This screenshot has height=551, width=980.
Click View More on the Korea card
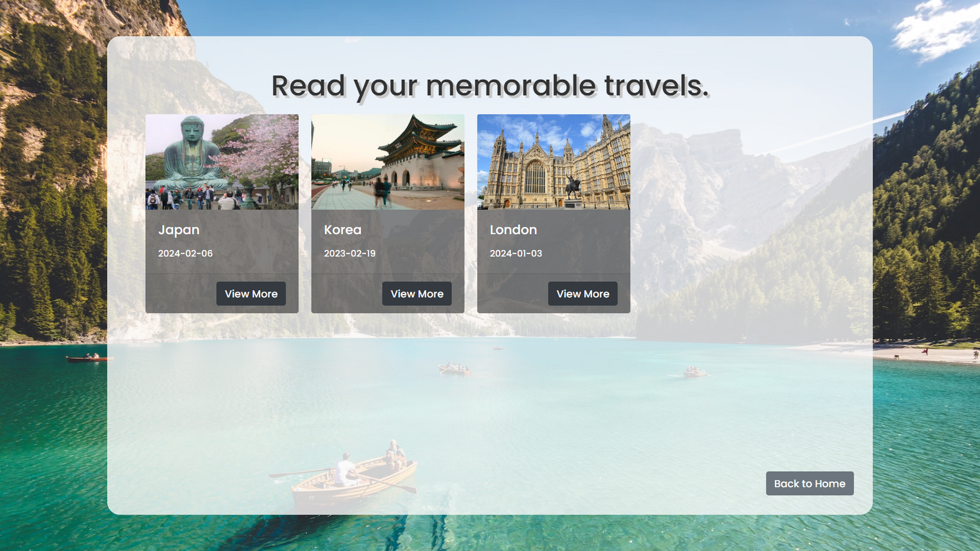tap(417, 294)
